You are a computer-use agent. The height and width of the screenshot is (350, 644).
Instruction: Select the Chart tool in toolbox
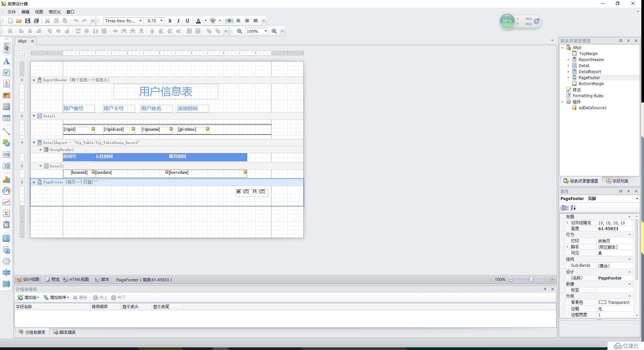(6, 180)
